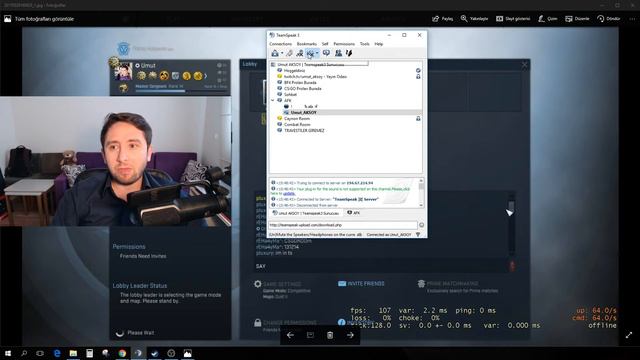The width and height of the screenshot is (640, 360).
Task: Open the emoticon picker beside chat input
Action: pyautogui.click(x=421, y=225)
